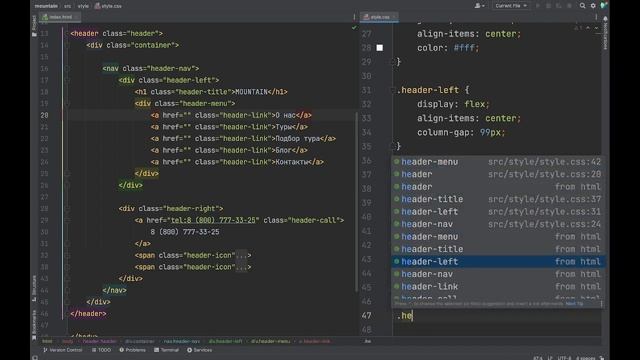Open the Problems tool window
The height and width of the screenshot is (360, 640).
pyautogui.click(x=132, y=350)
